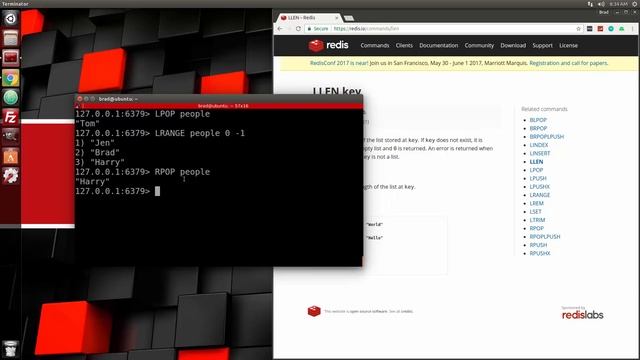Go to Documentation in the Redis nav
The height and width of the screenshot is (360, 640).
pyautogui.click(x=438, y=45)
